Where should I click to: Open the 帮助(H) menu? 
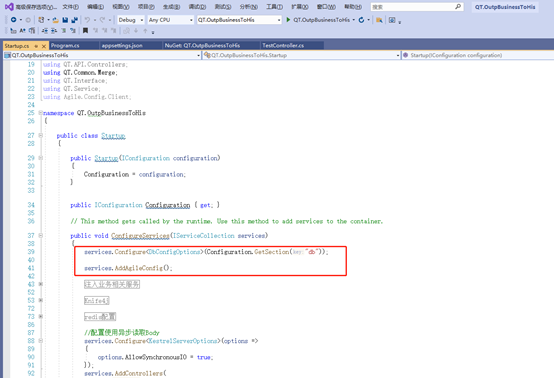click(x=353, y=7)
